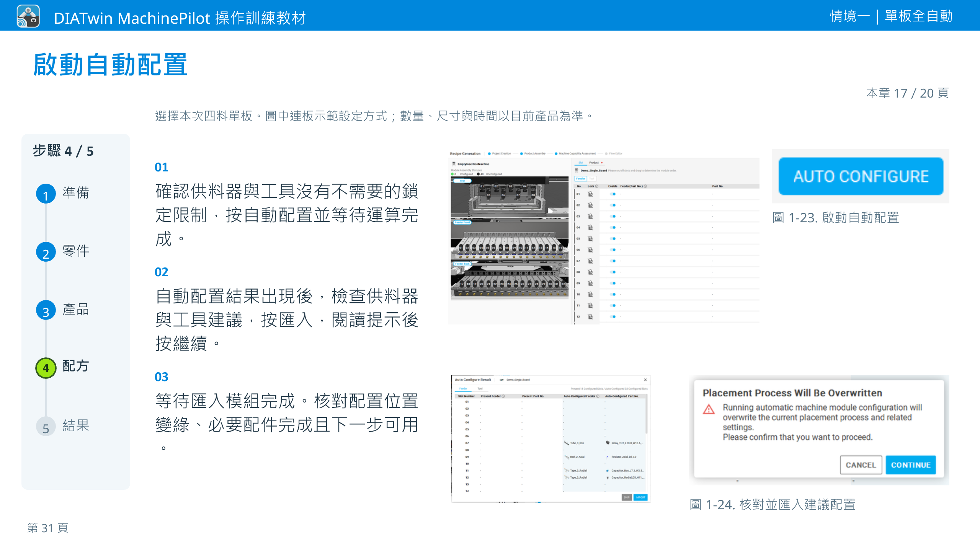Toggle the Enable switch for slot 07
980x551 pixels.
tap(613, 261)
